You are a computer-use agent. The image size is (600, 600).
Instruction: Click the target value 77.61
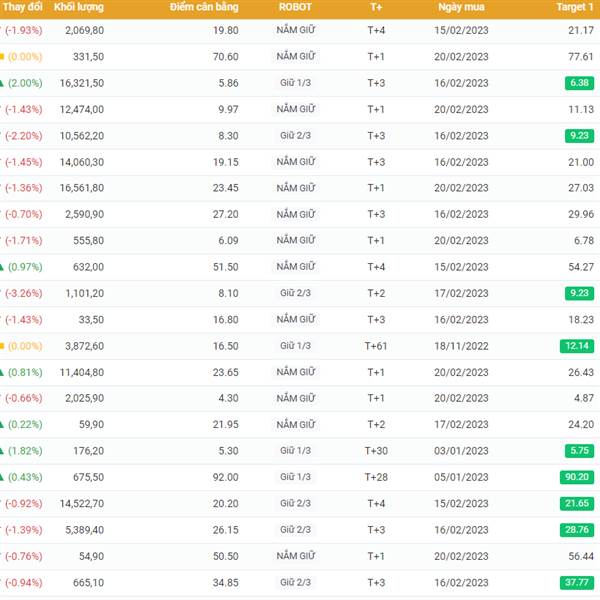point(581,57)
